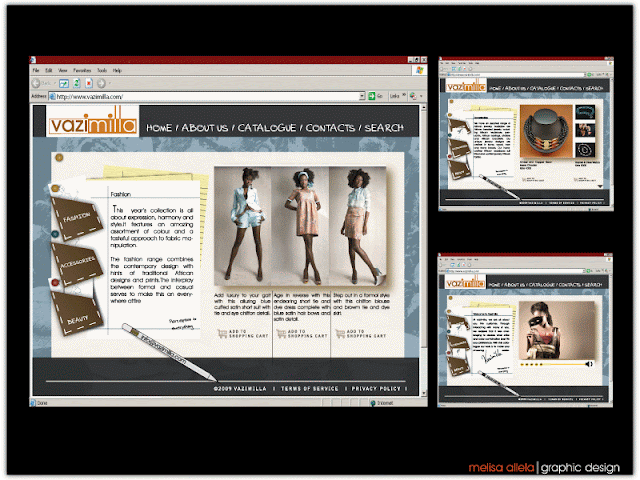Click the main page vertical scrollbar down arrow
This screenshot has width=640, height=480.
[x=424, y=393]
